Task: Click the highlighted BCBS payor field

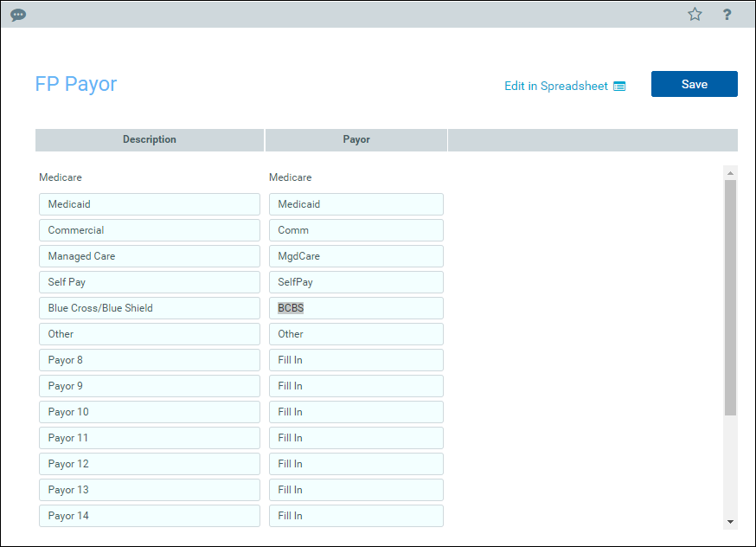Action: 356,308
